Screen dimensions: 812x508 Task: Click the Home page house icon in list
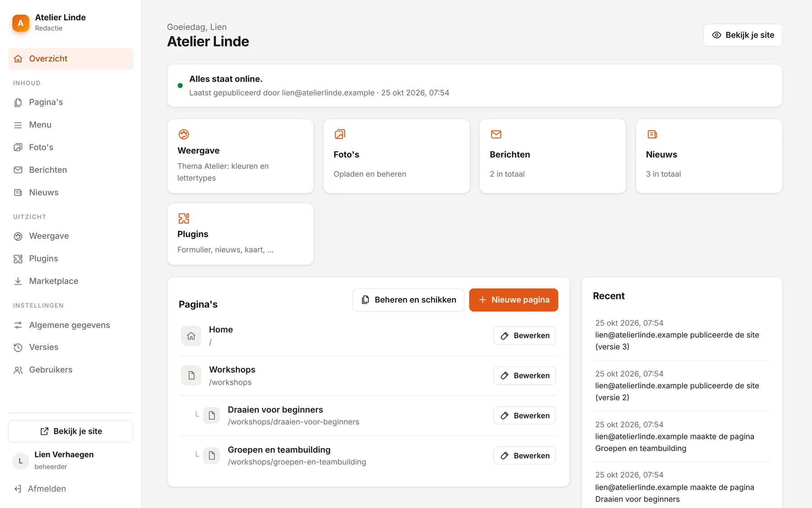point(191,336)
